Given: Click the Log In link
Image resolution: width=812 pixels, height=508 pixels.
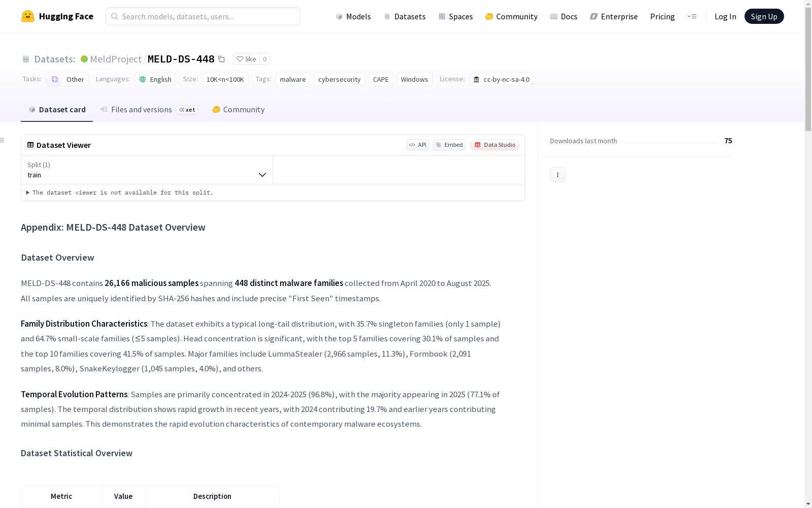Looking at the screenshot, I should (x=725, y=16).
